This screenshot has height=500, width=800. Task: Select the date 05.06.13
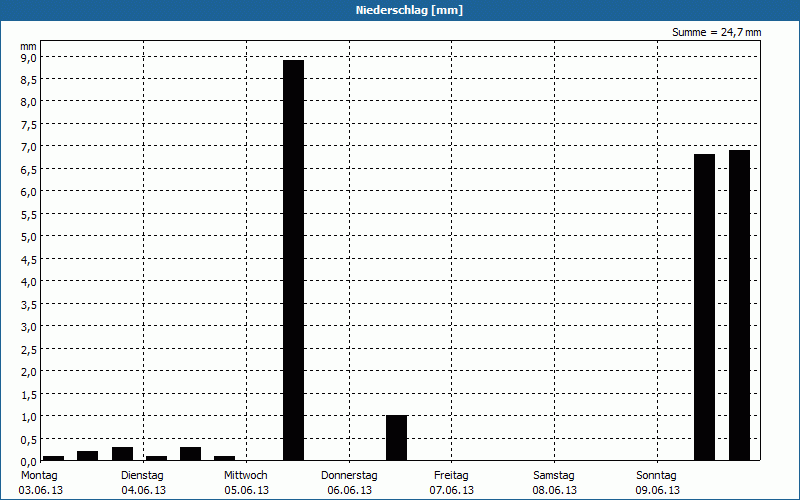[x=246, y=490]
